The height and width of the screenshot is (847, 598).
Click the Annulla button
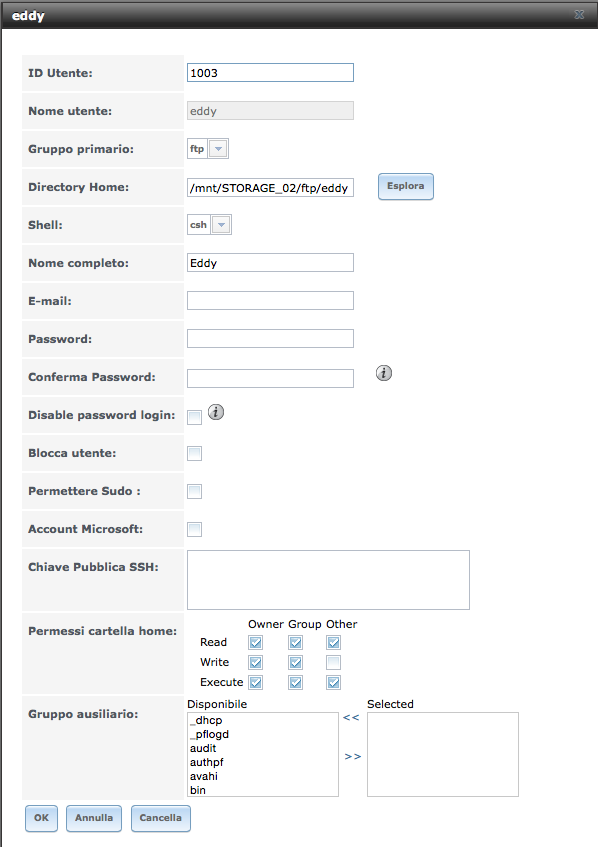[x=94, y=818]
